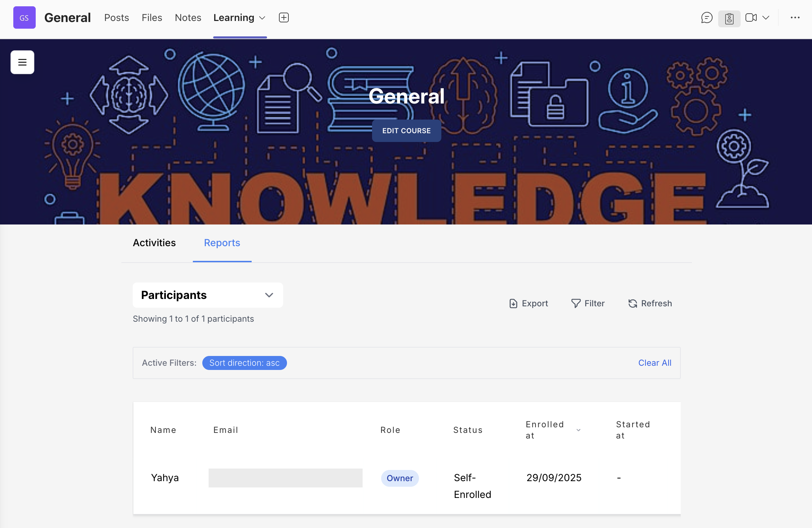Click the Export button

[528, 303]
